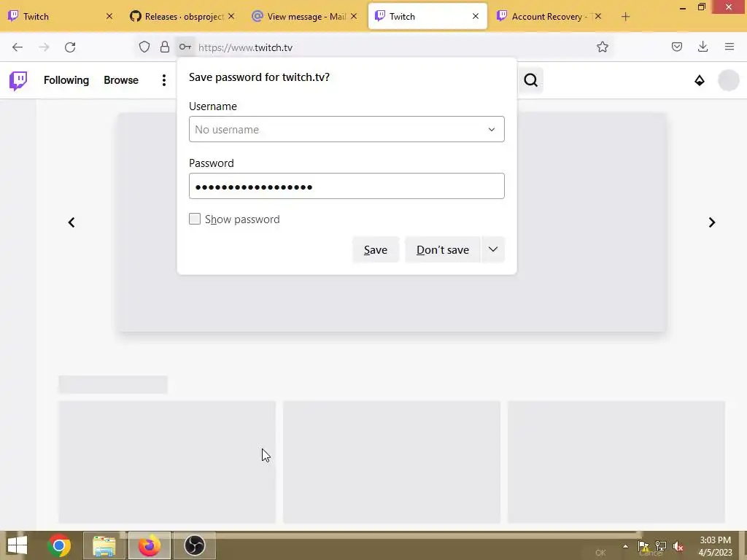
Task: Switch to the Account Recovery tab
Action: pyautogui.click(x=549, y=17)
